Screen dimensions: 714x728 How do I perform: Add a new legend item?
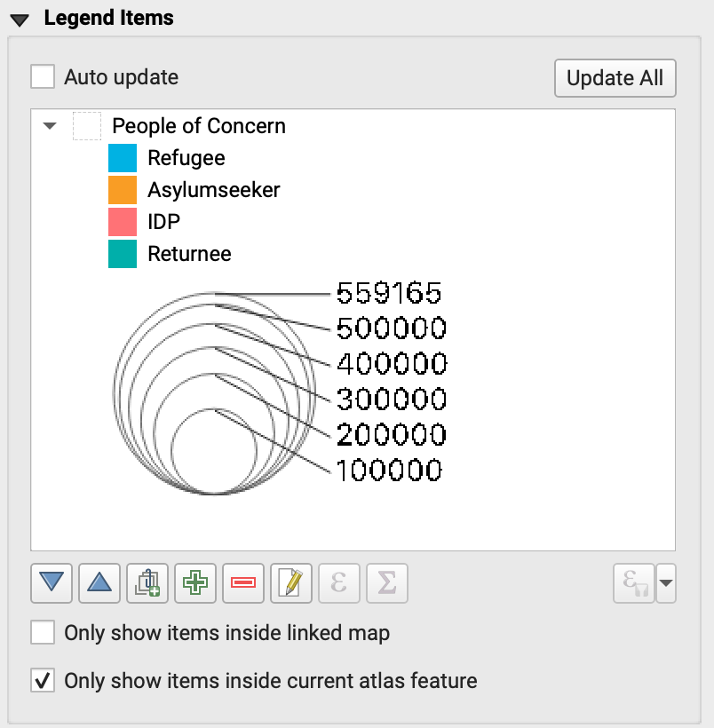[194, 583]
